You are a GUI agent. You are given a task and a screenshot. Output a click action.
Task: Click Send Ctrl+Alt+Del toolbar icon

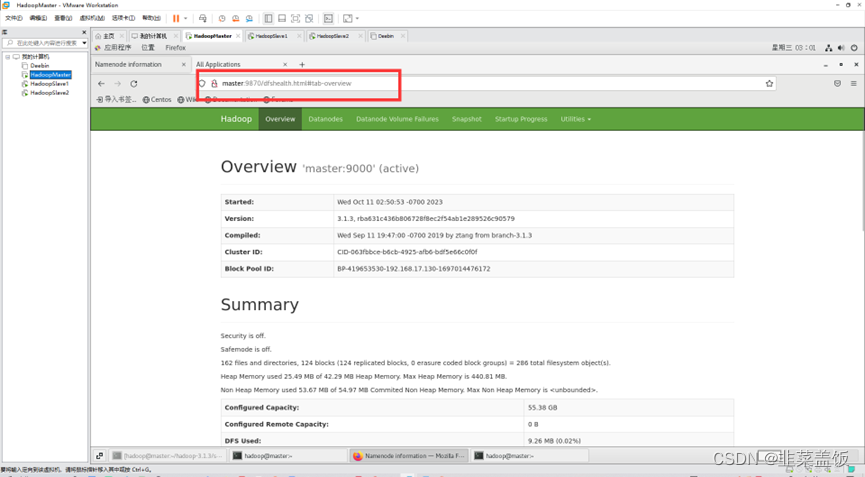[x=202, y=18]
